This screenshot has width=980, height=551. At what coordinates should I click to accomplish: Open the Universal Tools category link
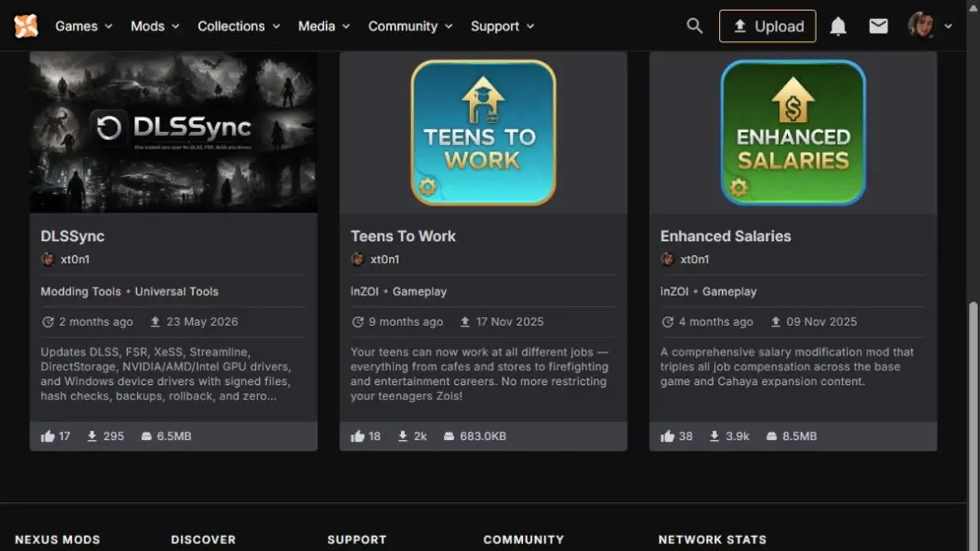point(177,292)
